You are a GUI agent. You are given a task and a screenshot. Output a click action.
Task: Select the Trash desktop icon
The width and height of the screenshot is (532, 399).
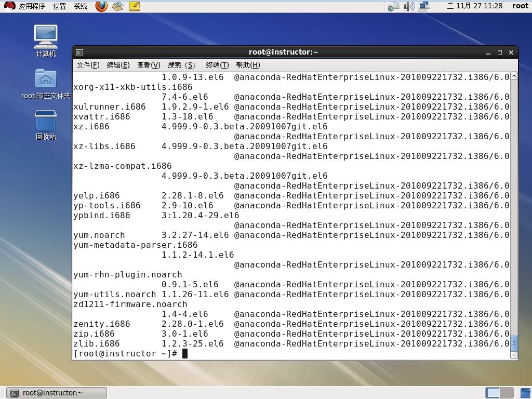(x=46, y=125)
